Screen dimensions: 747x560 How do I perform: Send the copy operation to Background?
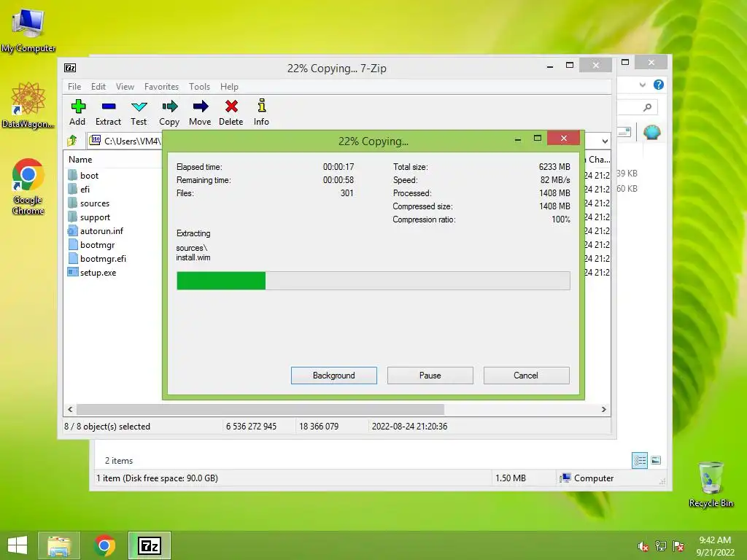[x=334, y=376]
